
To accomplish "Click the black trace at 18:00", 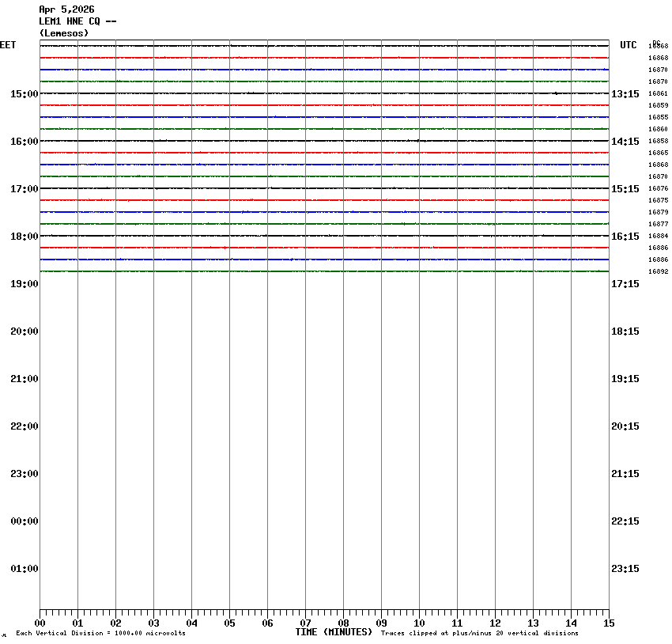I will click(x=324, y=236).
